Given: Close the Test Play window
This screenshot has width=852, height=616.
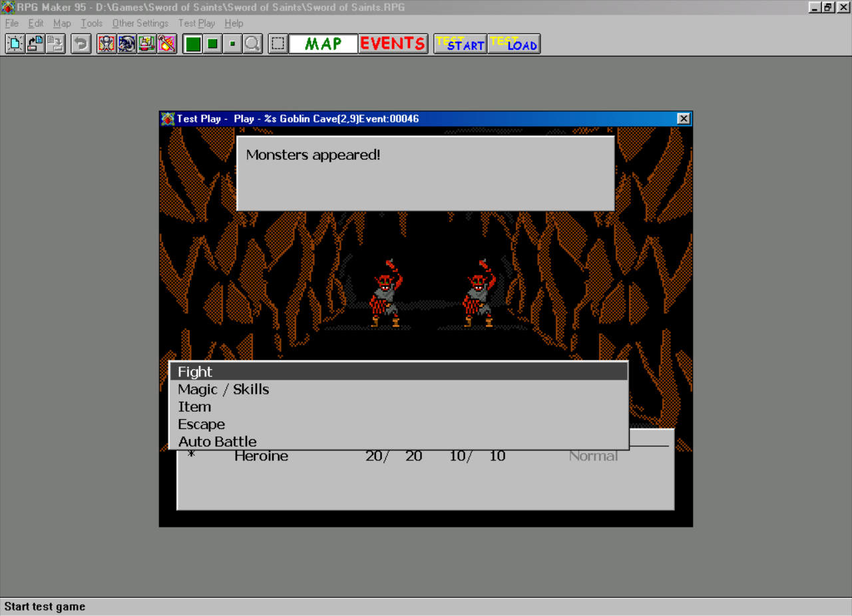Looking at the screenshot, I should [x=684, y=118].
